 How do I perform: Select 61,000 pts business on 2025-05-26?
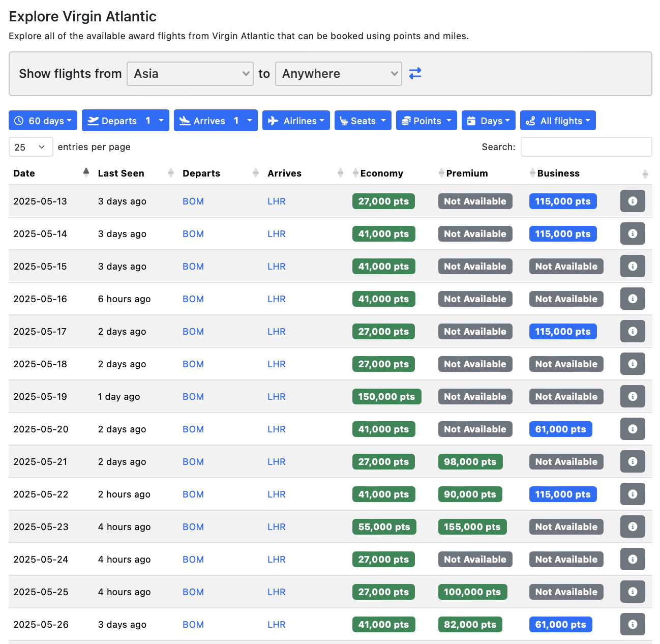pos(560,624)
